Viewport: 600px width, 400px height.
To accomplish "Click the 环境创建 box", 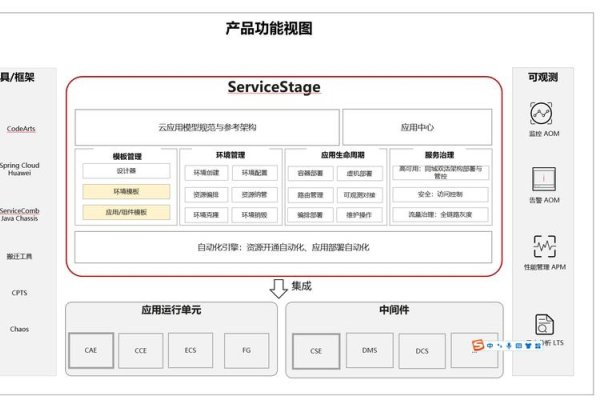I will pos(206,173).
